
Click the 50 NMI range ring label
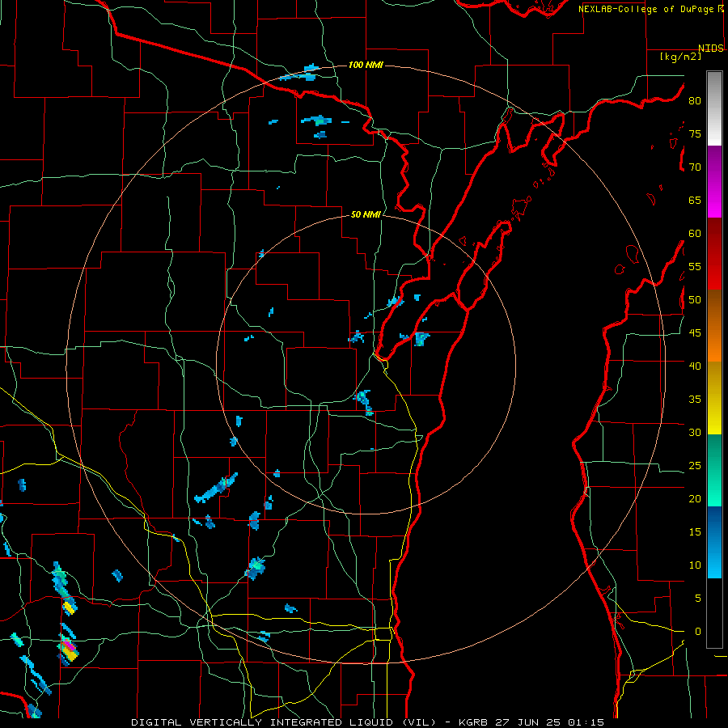click(x=366, y=214)
